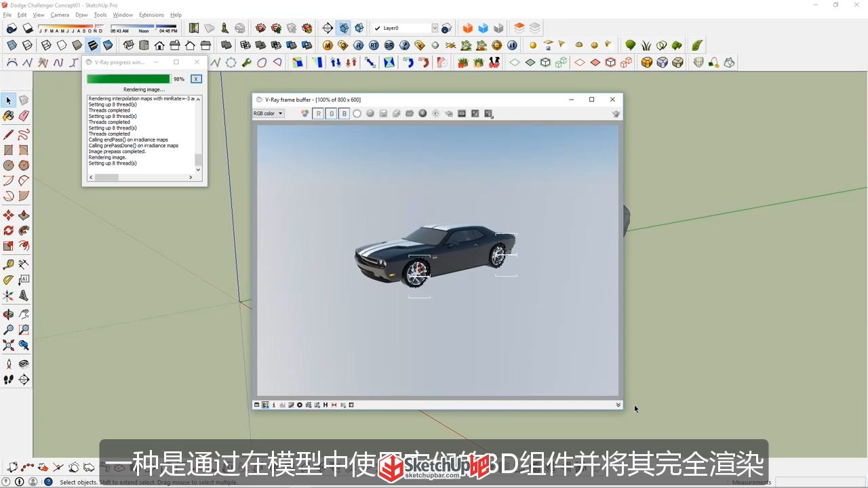Select the Move tool
The image size is (868, 488).
[9, 215]
